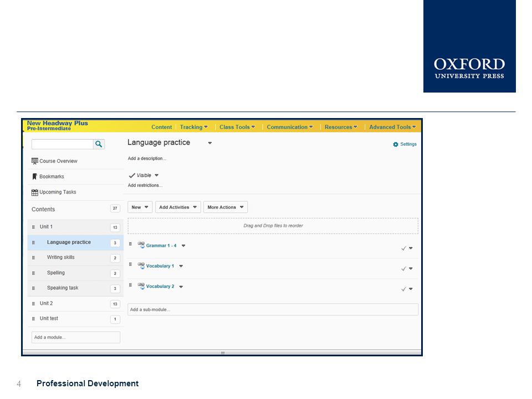Click Add restrictions text
The height and width of the screenshot is (399, 532).
point(145,185)
